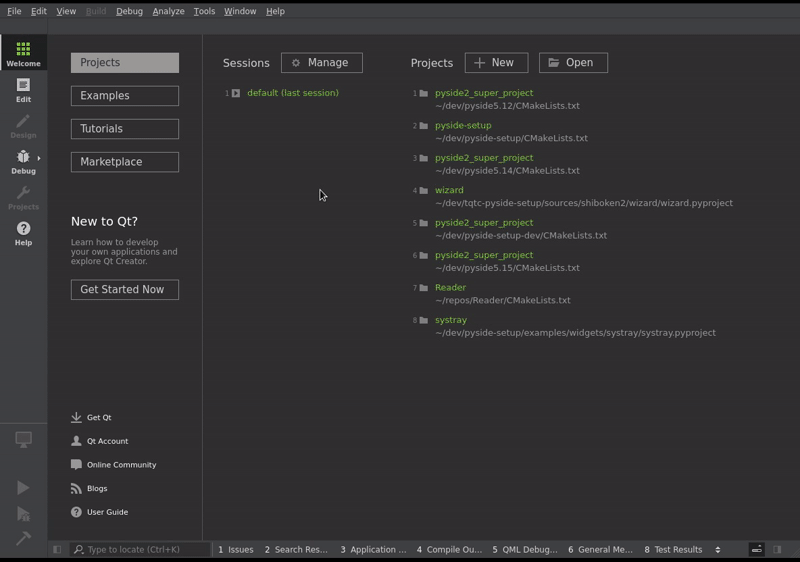
Task: Switch to Welcome mode in sidebar
Action: pyautogui.click(x=23, y=53)
